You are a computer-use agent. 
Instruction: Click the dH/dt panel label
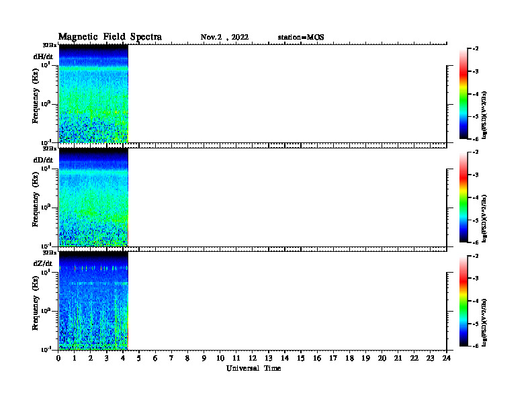(43, 56)
